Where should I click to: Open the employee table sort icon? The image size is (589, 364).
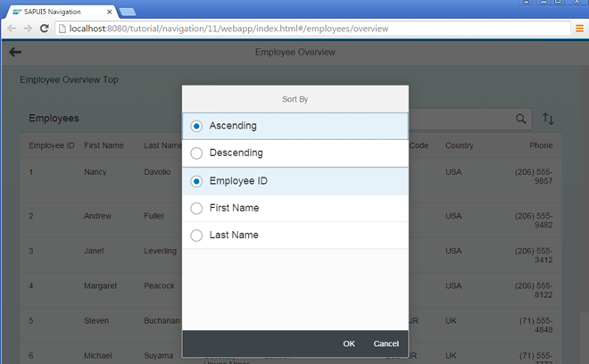click(x=549, y=119)
